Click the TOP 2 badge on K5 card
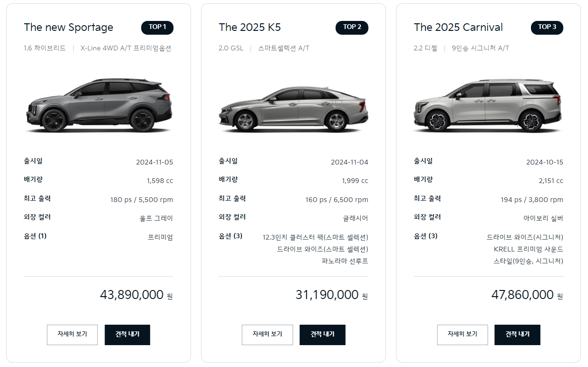Image resolution: width=588 pixels, height=367 pixels. 352,28
